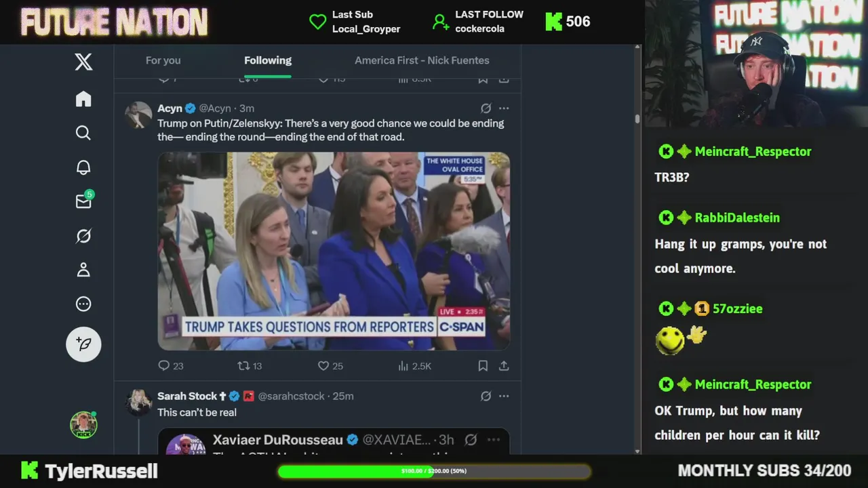
Task: Open America First - Nick Fuentes tab
Action: click(x=422, y=60)
